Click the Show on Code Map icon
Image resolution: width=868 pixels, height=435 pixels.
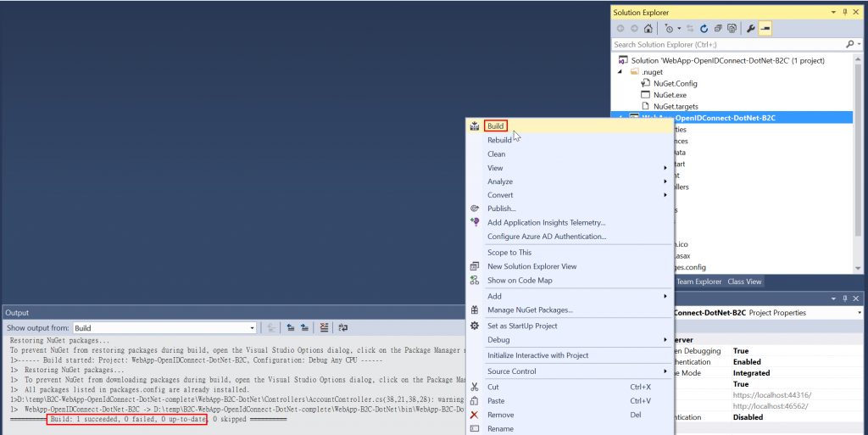[475, 280]
